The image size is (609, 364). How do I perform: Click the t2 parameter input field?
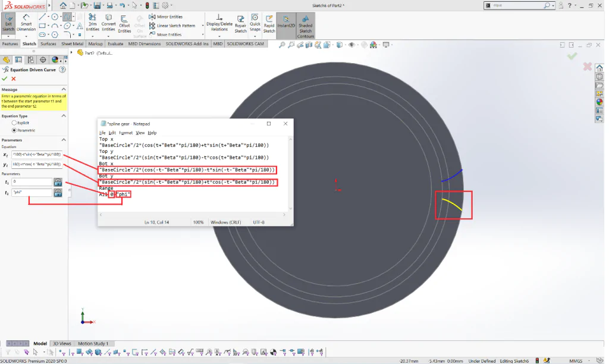[32, 193]
